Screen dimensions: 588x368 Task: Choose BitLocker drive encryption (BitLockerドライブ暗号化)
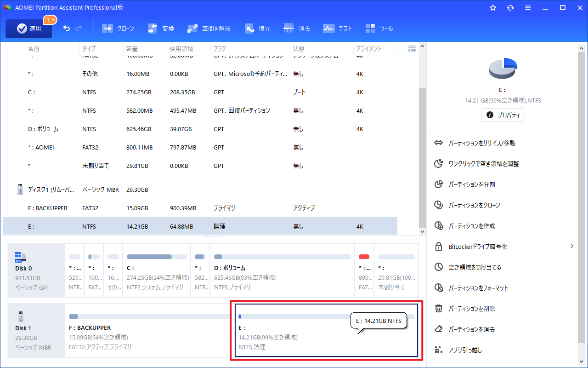tap(471, 247)
